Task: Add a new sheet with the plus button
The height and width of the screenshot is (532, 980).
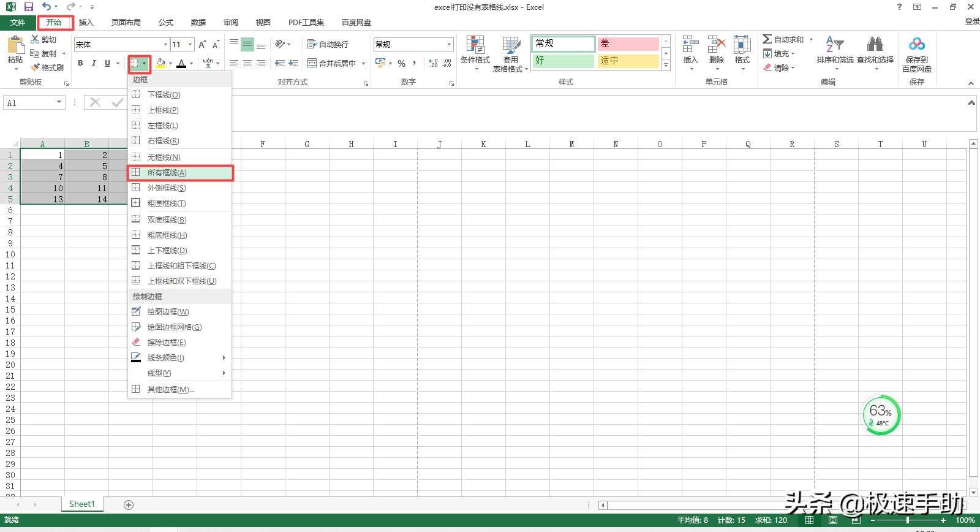Action: point(129,504)
